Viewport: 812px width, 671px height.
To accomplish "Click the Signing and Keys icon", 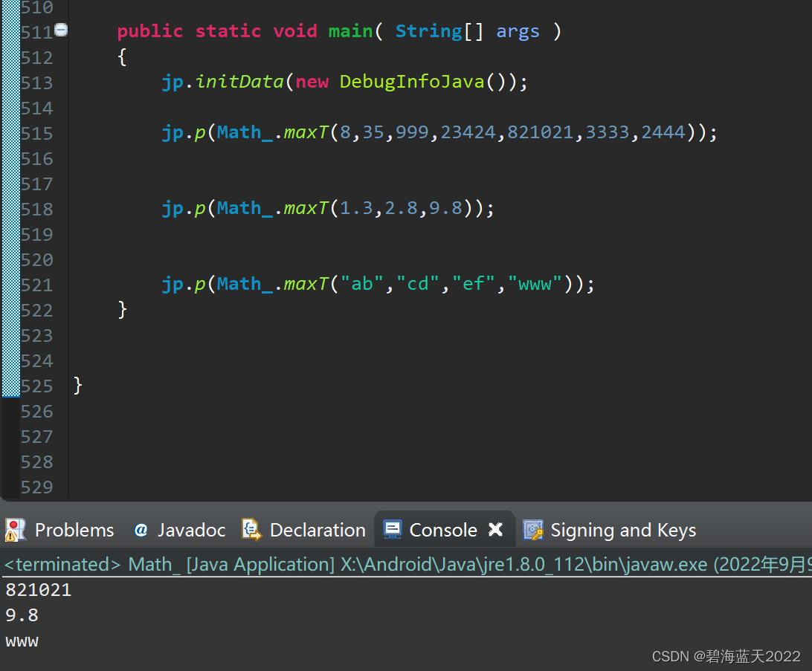I will (x=533, y=530).
